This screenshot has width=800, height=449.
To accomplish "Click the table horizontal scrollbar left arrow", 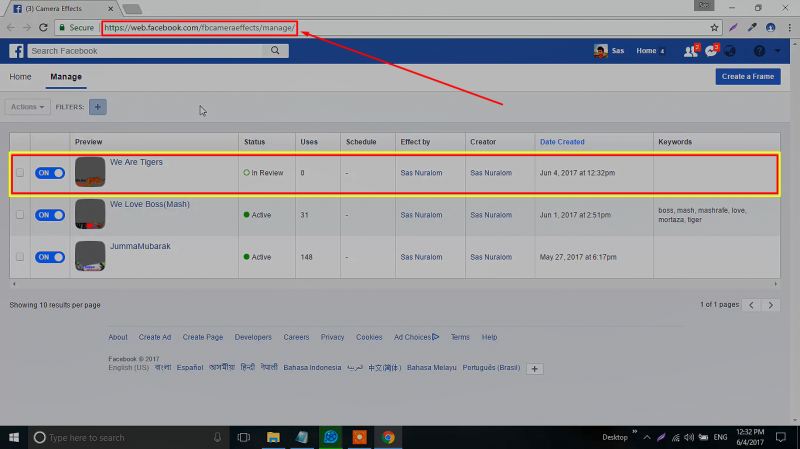I will coord(14,284).
